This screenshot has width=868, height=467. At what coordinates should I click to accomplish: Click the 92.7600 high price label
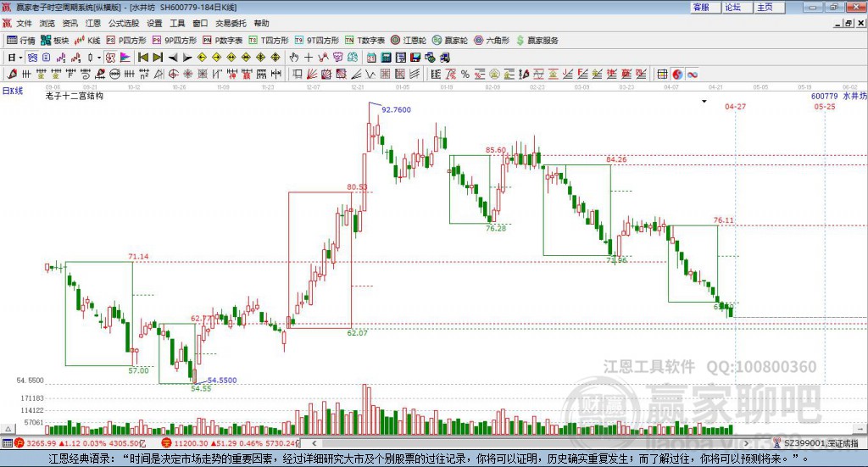coord(397,109)
